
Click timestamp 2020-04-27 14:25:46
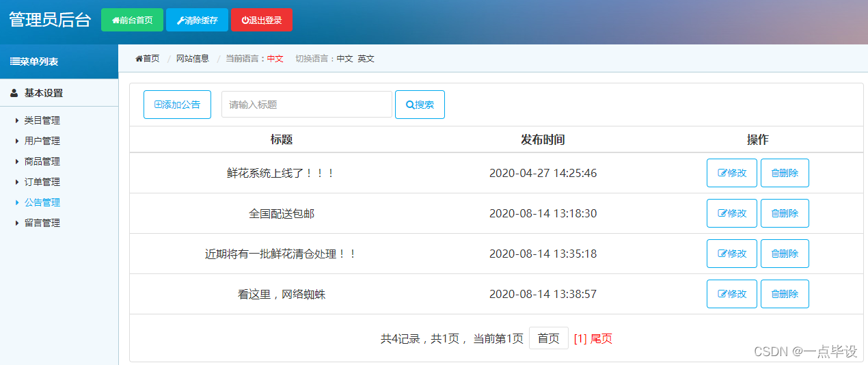click(543, 174)
